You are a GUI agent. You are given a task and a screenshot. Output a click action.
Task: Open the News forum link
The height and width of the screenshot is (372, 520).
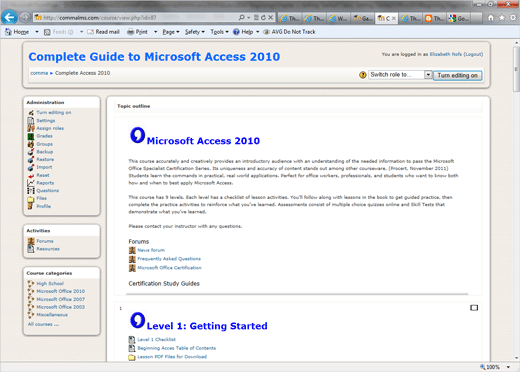tap(151, 250)
